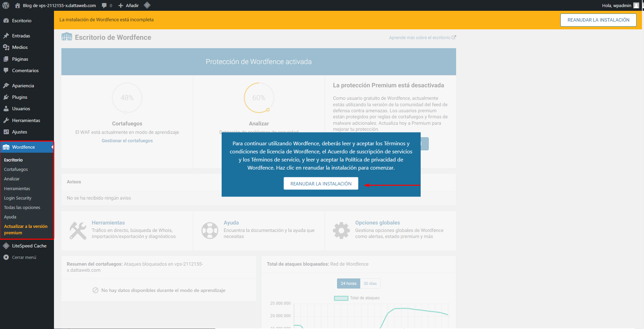
Task: Open Ayuda in the Wordfence submenu
Action: coord(10,217)
